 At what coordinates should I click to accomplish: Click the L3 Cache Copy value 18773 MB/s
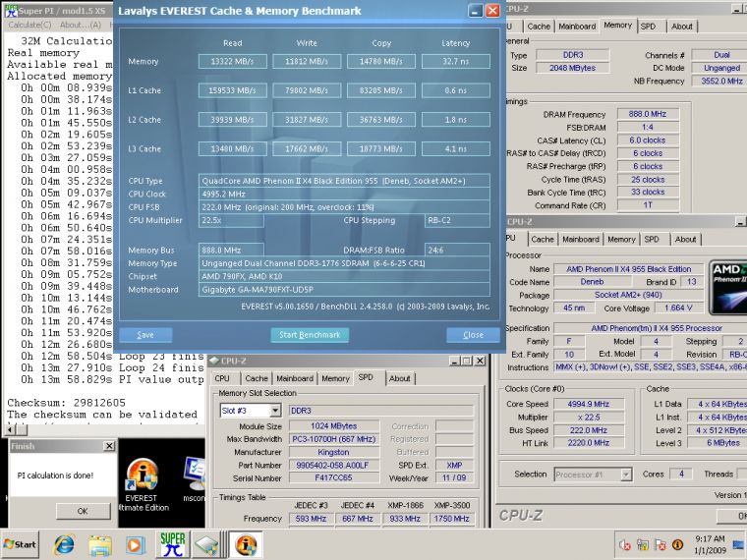381,148
